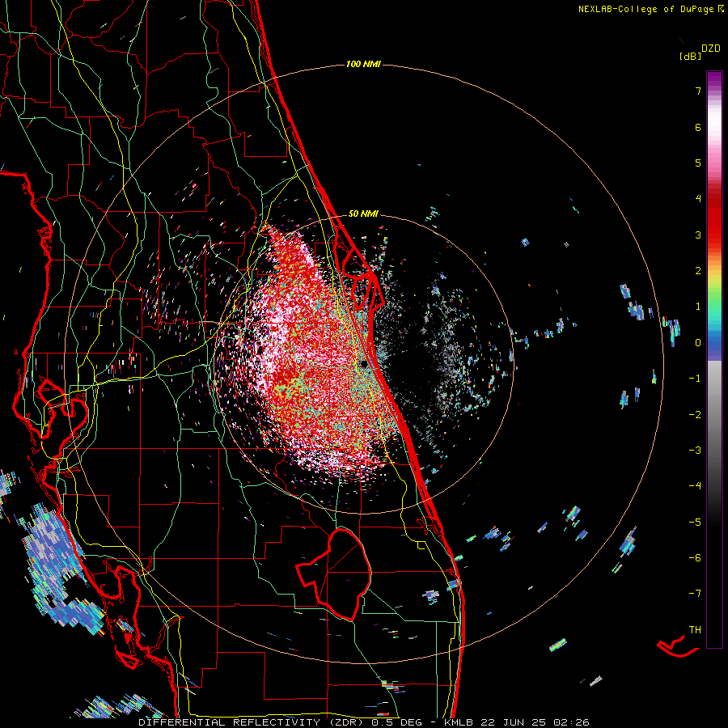Click the [dB] units label

click(690, 56)
